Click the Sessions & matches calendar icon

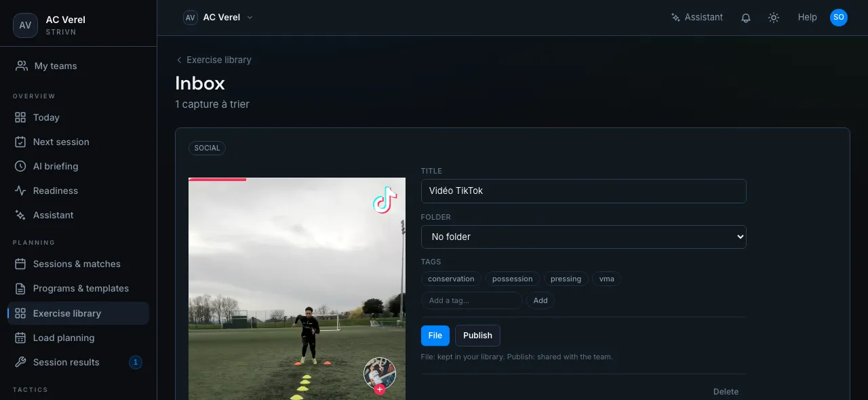point(20,264)
